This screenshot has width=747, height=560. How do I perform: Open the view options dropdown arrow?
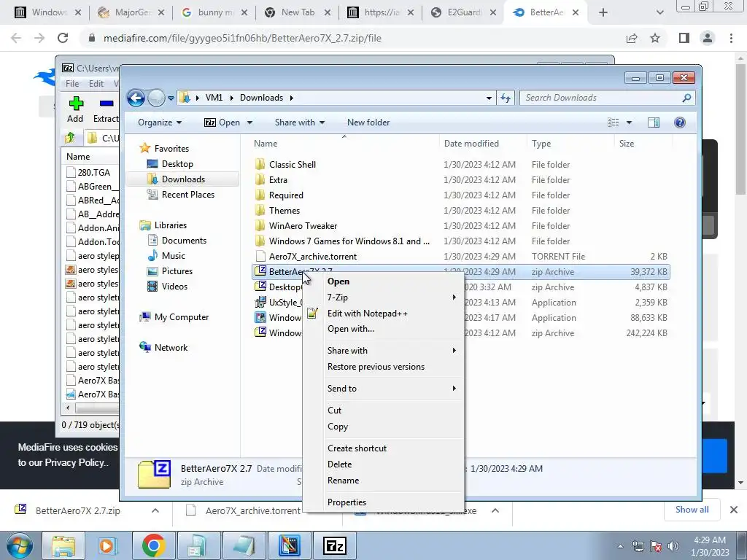(x=629, y=122)
